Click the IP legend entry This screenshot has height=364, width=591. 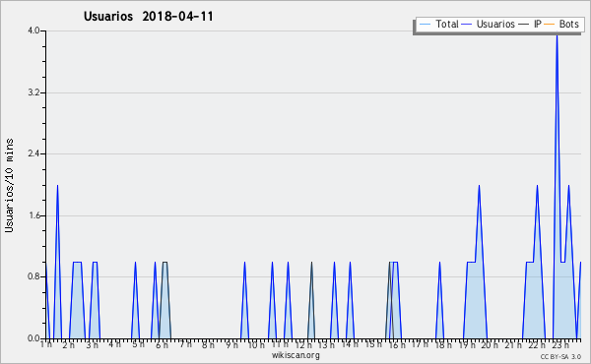pos(530,24)
